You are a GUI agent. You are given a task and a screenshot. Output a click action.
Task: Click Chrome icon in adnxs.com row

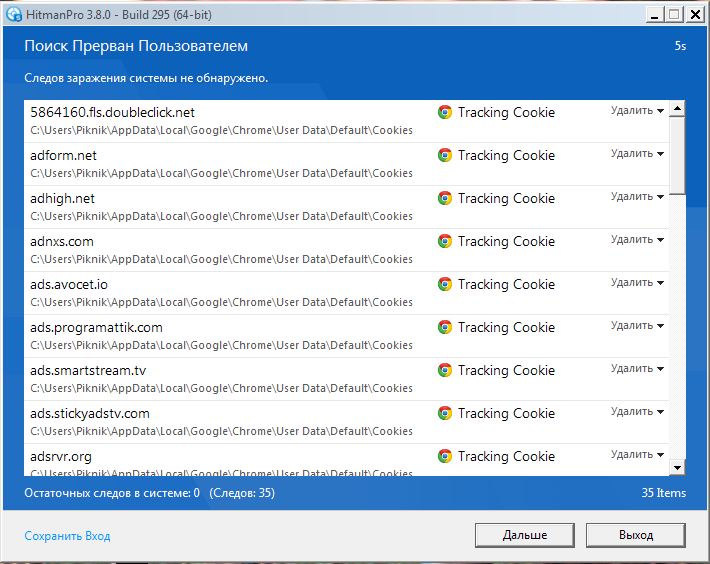point(445,241)
